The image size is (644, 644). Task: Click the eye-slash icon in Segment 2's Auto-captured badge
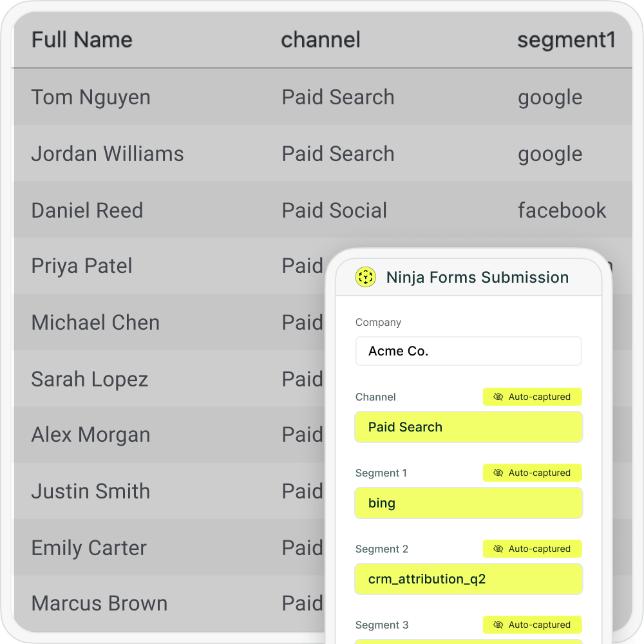click(498, 549)
